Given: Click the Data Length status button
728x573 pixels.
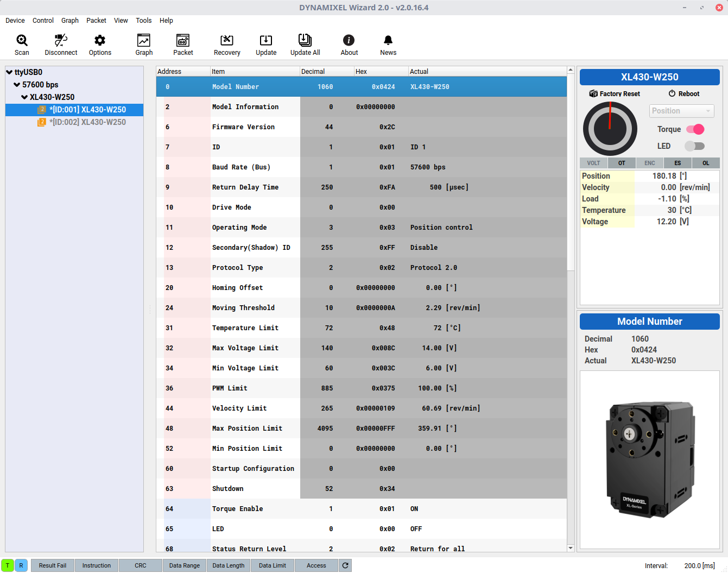Looking at the screenshot, I should [229, 565].
